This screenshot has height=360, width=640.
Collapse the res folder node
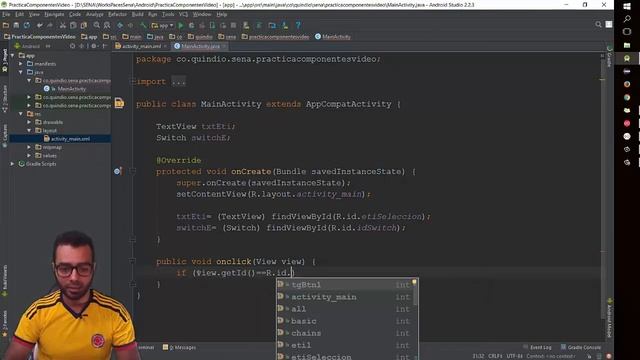pyautogui.click(x=21, y=114)
